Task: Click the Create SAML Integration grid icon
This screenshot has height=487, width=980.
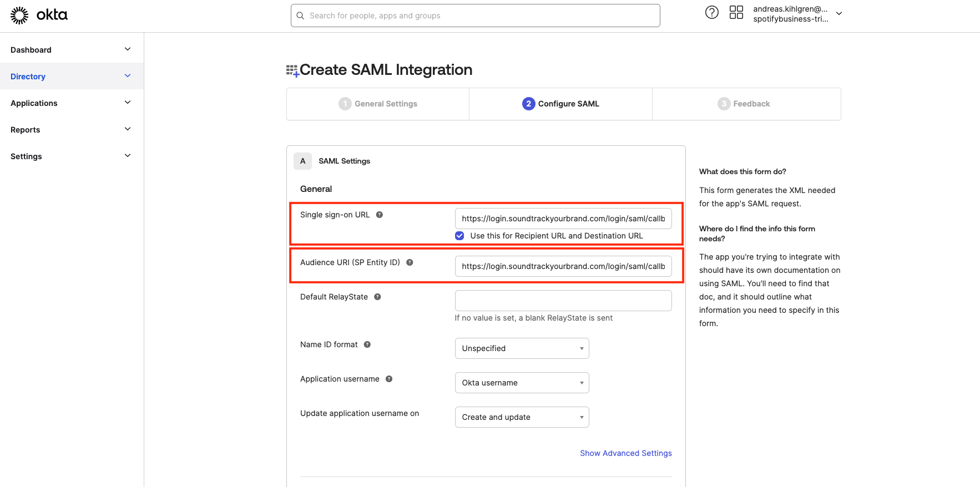Action: 292,70
